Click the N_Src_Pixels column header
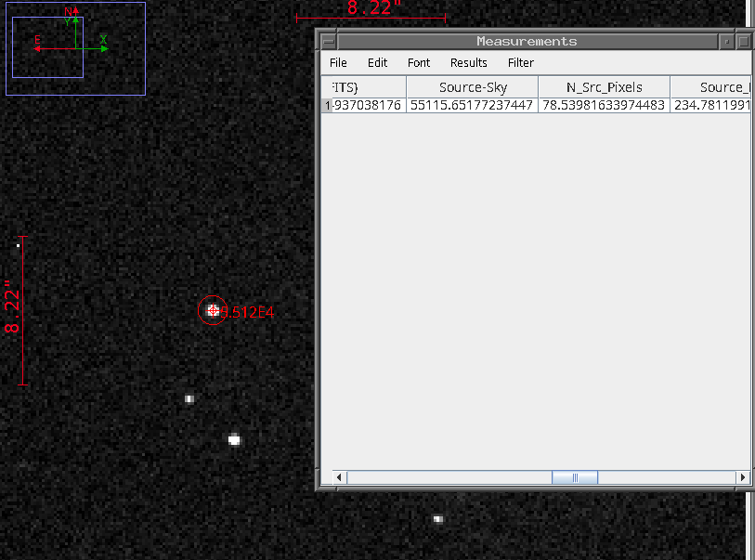This screenshot has height=560, width=755. click(x=604, y=87)
